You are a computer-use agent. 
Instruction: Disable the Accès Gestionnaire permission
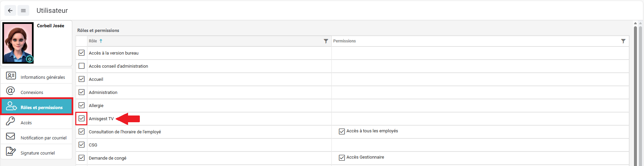(342, 158)
